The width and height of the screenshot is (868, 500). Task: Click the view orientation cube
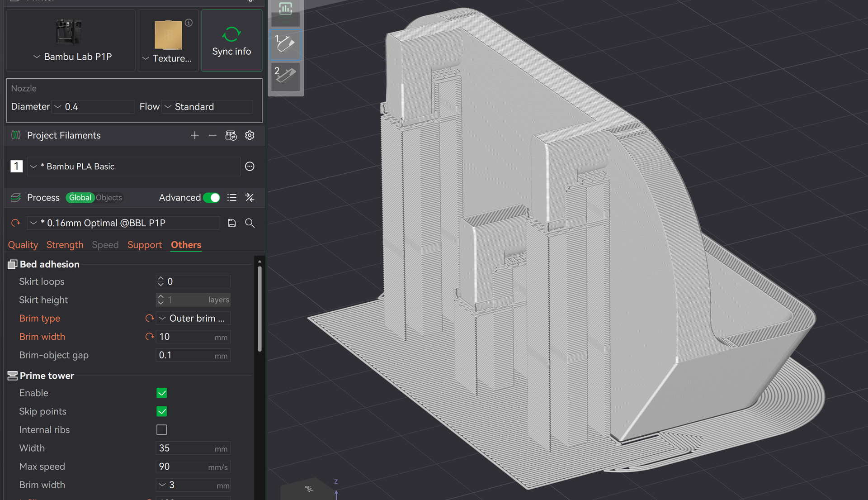(x=307, y=489)
